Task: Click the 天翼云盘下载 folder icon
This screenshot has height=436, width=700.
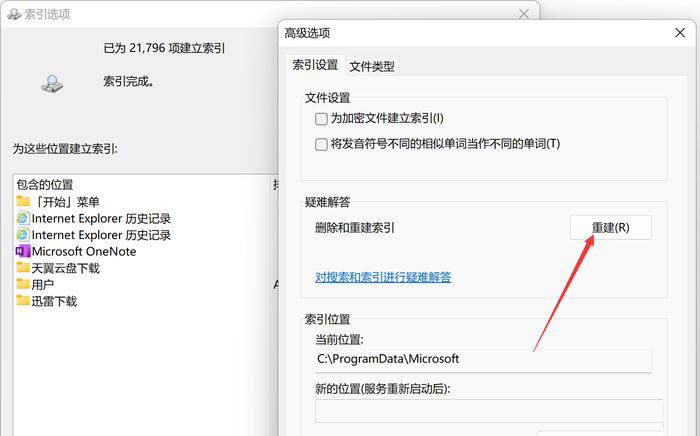Action: tap(23, 267)
